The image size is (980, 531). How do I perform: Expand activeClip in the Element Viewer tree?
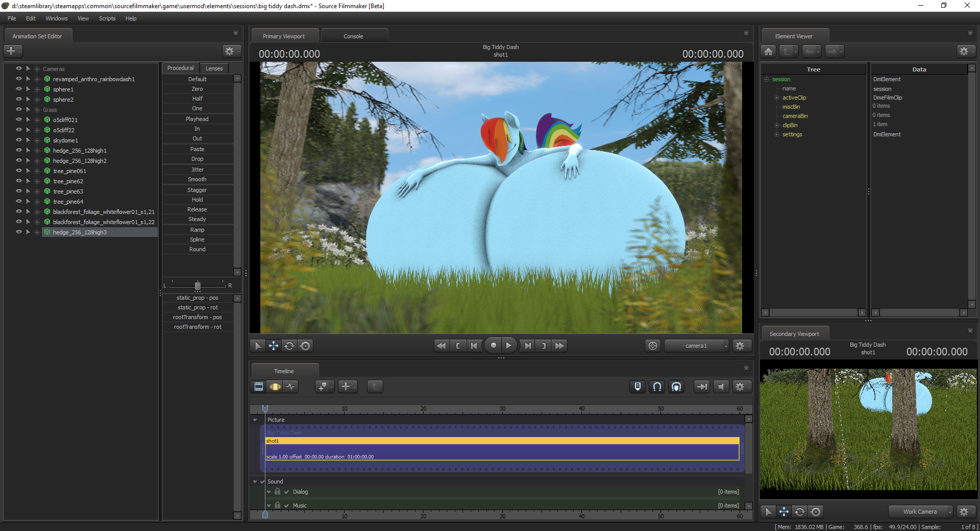776,98
